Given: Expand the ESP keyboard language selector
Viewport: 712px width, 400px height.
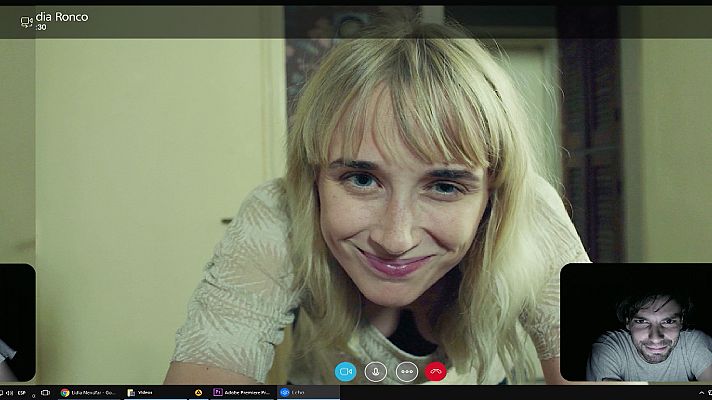Looking at the screenshot, I should tap(23, 393).
